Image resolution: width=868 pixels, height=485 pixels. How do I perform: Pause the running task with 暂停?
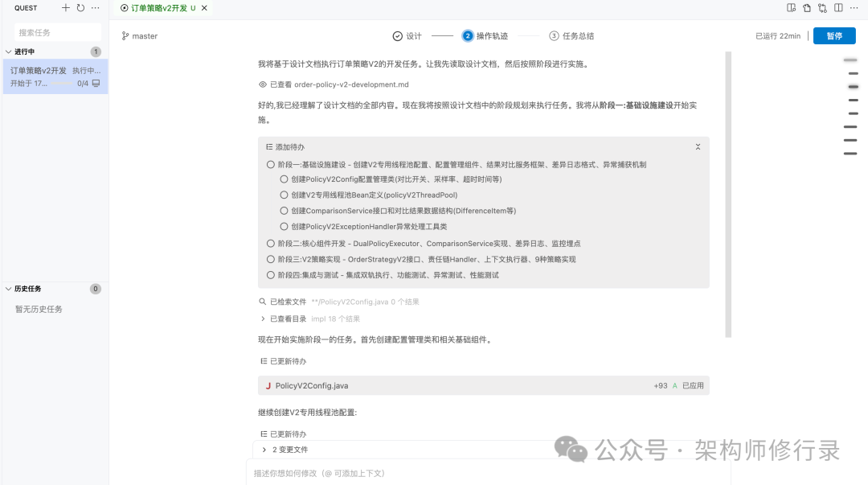click(834, 36)
